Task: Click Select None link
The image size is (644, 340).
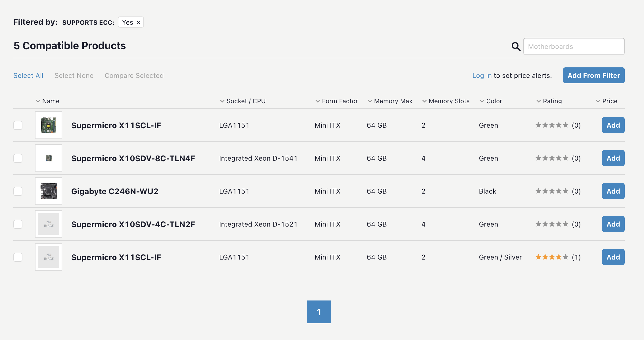Action: point(74,76)
